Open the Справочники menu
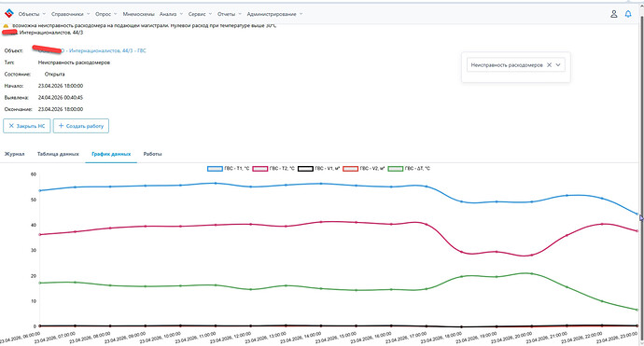 [70, 14]
